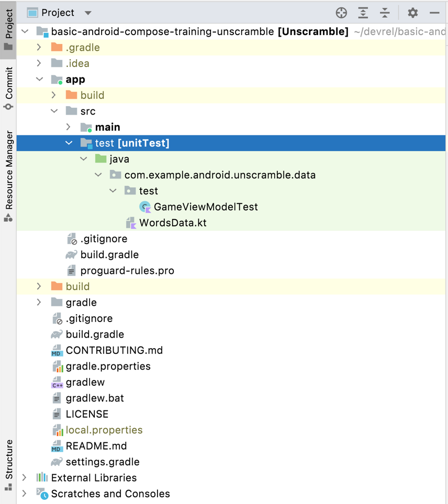Viewport: 448px width, 504px height.
Task: Open the Resource Manager side tab
Action: [8, 175]
